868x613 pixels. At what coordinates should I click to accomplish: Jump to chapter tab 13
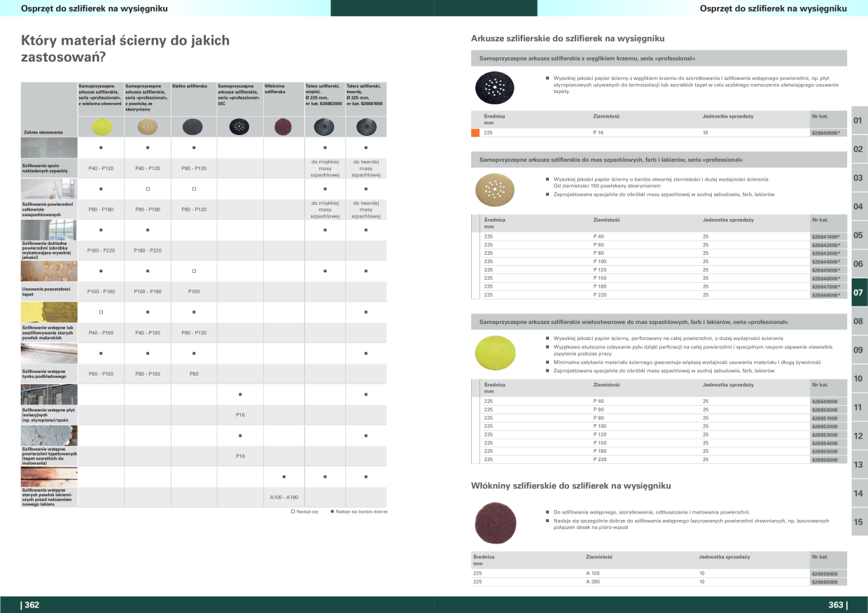[859, 465]
